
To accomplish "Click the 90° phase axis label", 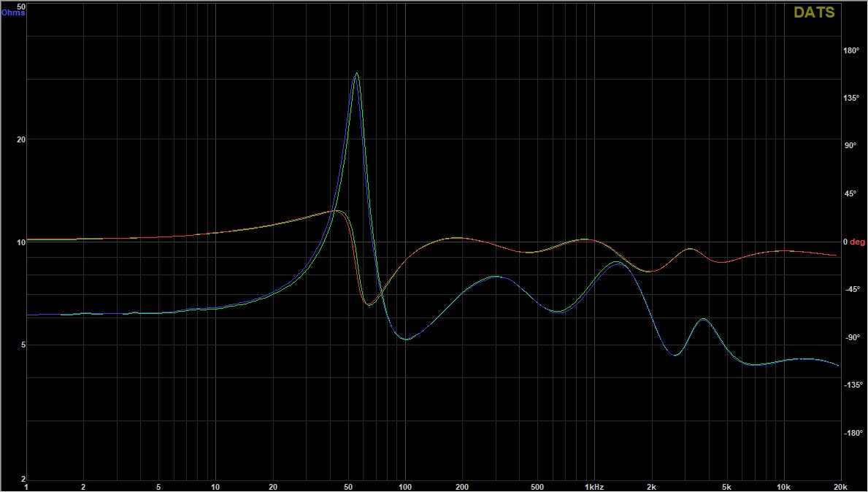I will point(850,146).
